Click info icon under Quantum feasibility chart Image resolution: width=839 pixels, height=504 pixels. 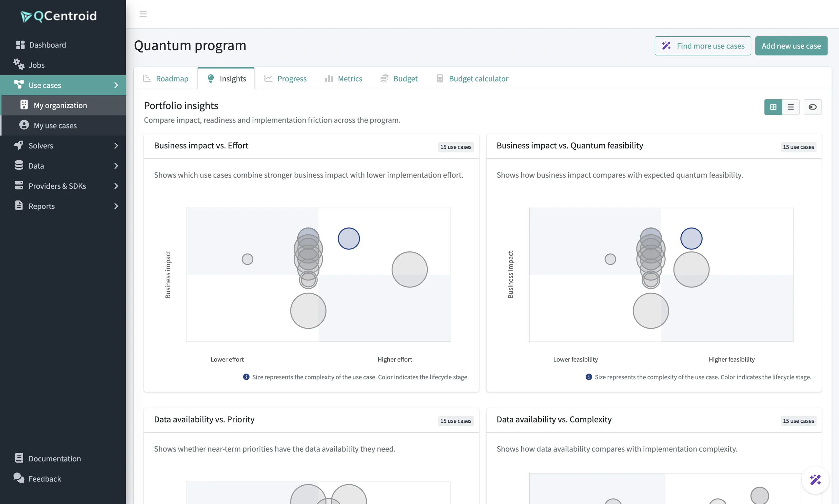[589, 377]
